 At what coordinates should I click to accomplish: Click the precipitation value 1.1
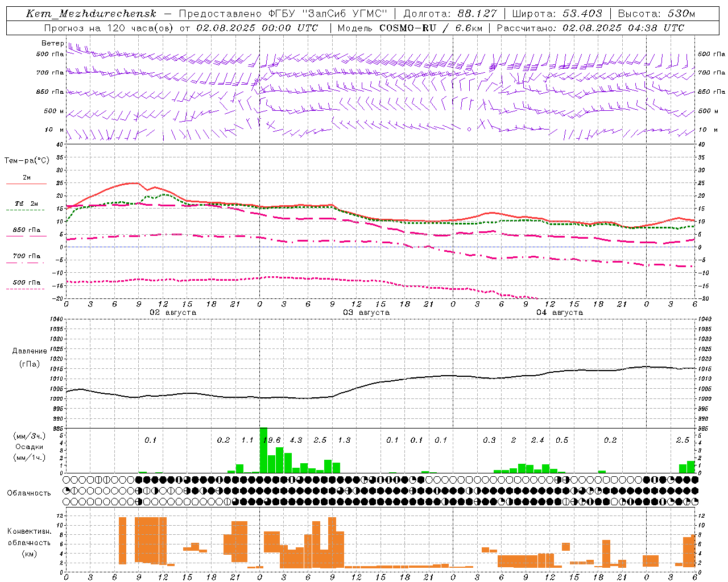(247, 440)
